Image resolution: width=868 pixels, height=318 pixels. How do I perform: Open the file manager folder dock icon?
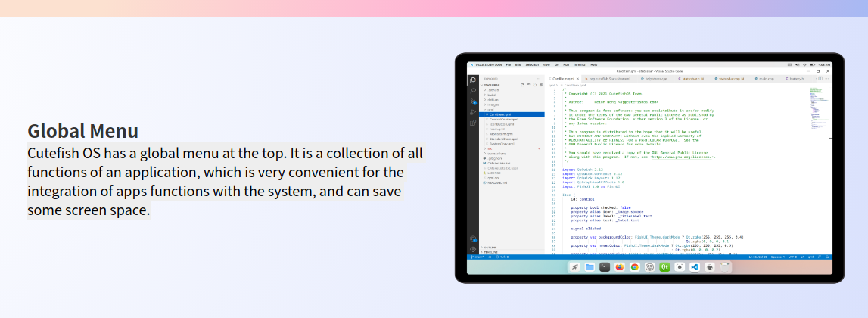point(590,267)
